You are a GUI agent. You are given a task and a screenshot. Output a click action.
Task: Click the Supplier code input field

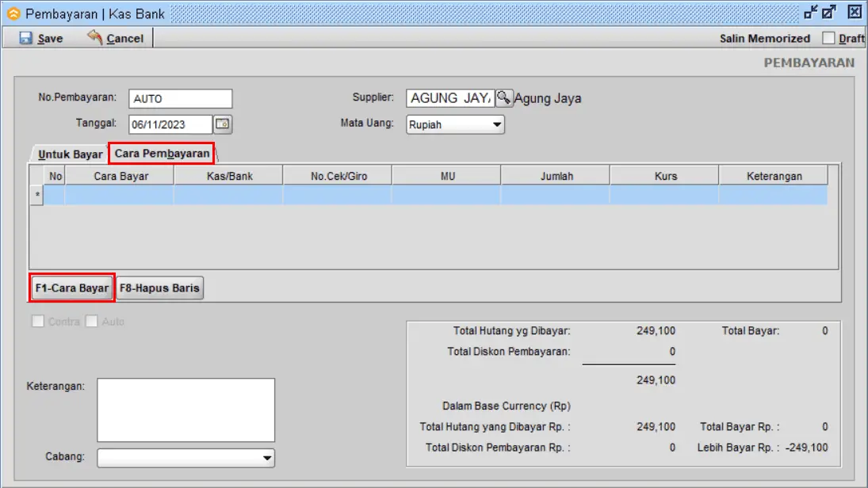tap(450, 98)
